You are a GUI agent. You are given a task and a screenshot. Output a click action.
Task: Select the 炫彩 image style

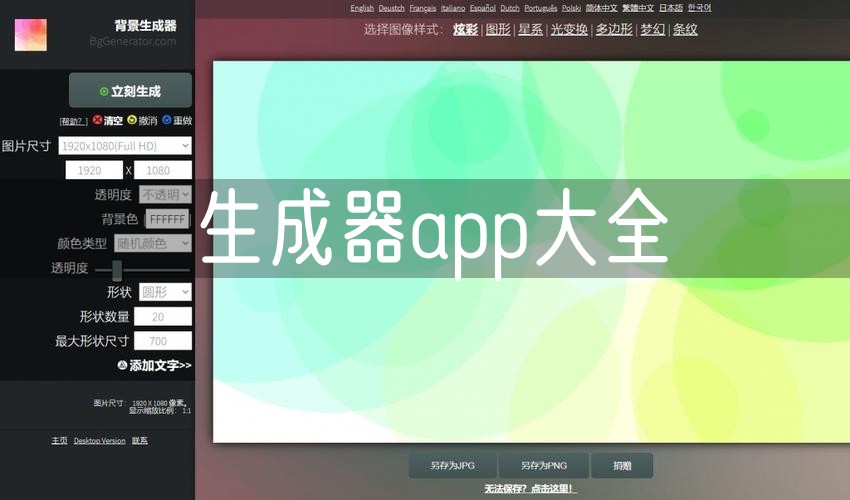click(466, 29)
